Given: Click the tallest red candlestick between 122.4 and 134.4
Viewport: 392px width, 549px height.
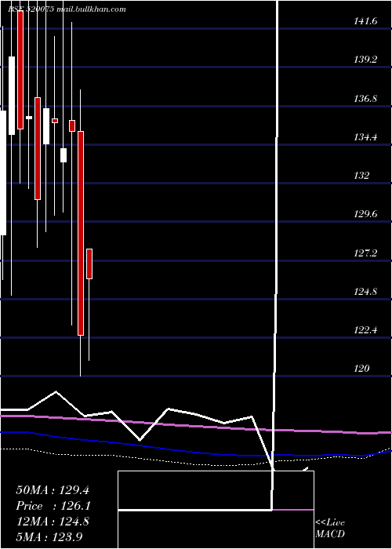Looking at the screenshot, I should [x=81, y=233].
